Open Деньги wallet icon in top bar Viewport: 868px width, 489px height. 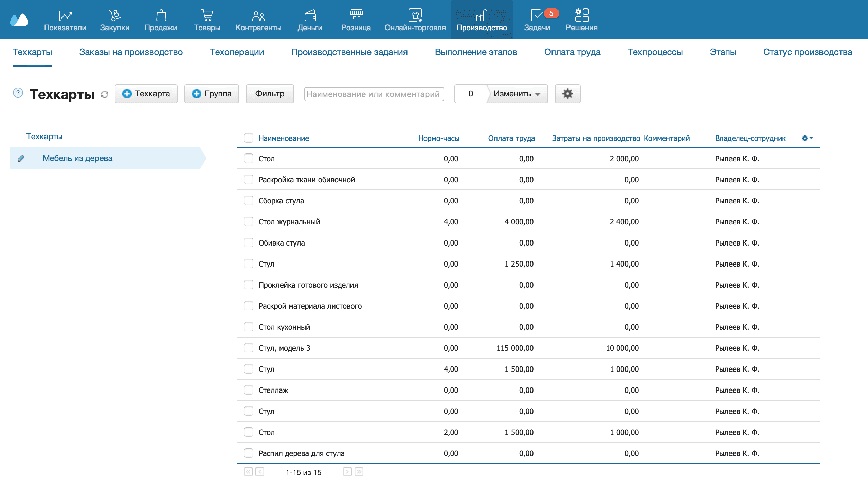coord(310,20)
